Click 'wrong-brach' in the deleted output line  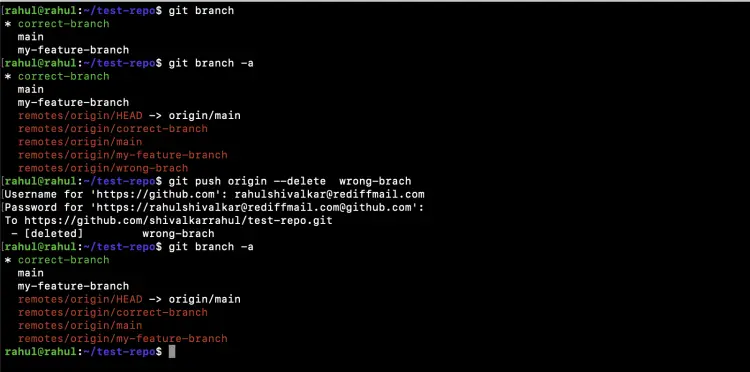coord(178,234)
